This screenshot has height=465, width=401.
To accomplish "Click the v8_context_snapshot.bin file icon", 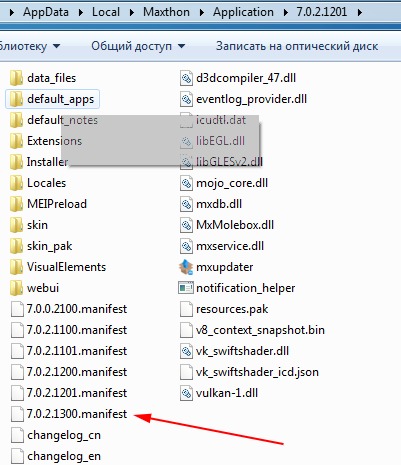I will 186,330.
